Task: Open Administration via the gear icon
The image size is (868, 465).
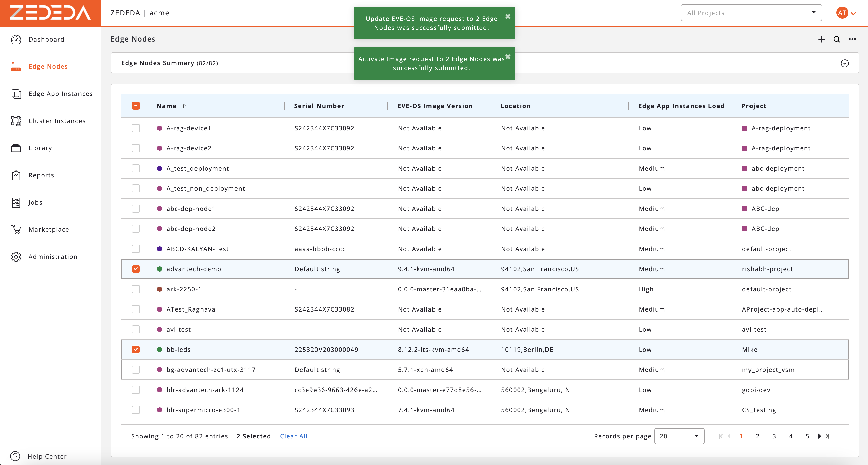Action: coord(16,256)
